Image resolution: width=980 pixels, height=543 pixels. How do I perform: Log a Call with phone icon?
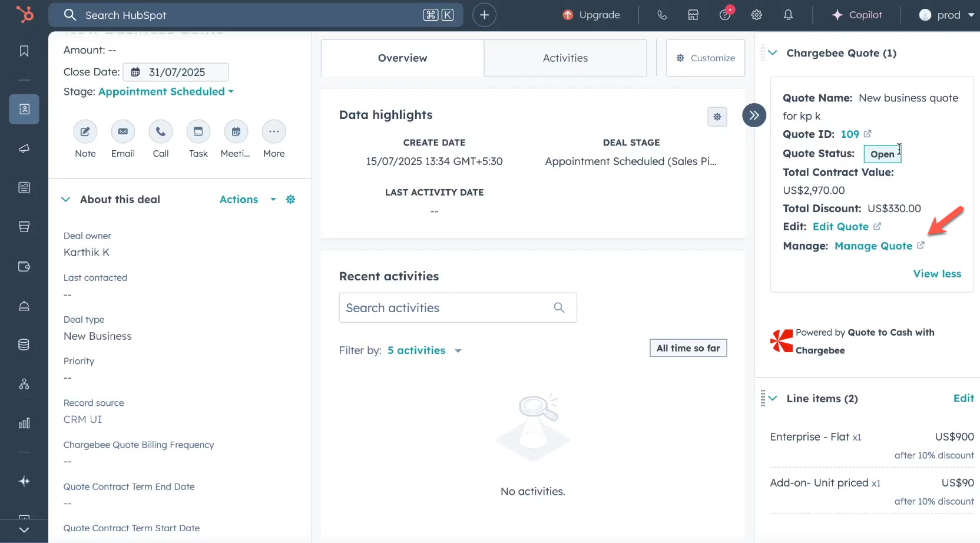coord(160,132)
